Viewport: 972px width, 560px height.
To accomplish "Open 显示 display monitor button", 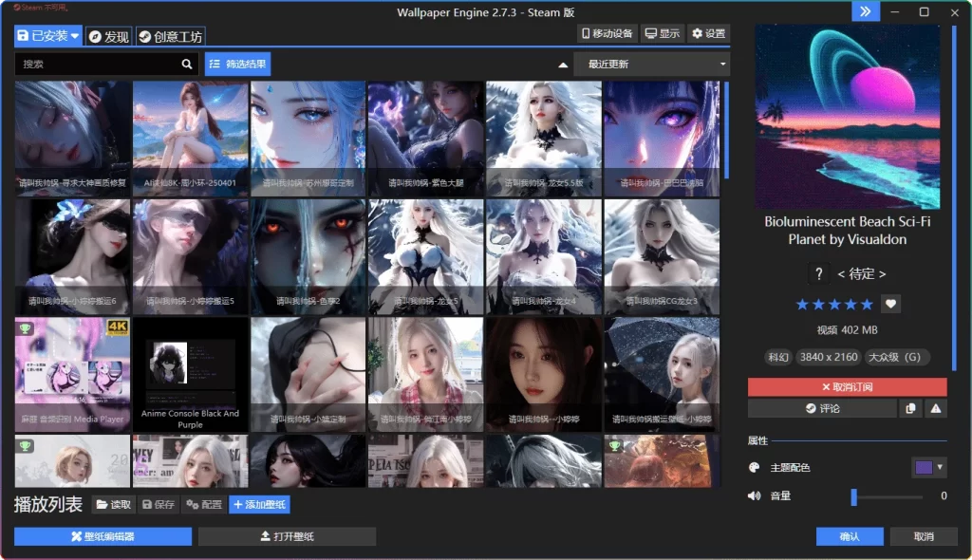I will (x=662, y=34).
